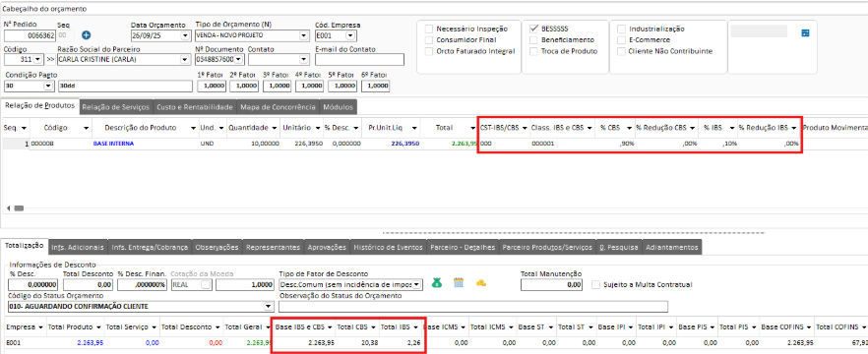
Task: Click the >> button beside Código
Action: pyautogui.click(x=50, y=59)
